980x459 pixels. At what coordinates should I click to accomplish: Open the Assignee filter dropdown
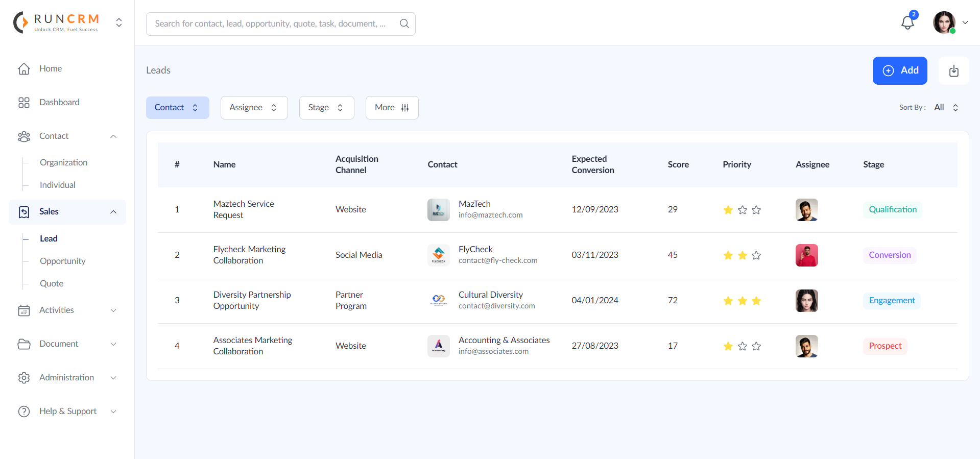tap(254, 108)
